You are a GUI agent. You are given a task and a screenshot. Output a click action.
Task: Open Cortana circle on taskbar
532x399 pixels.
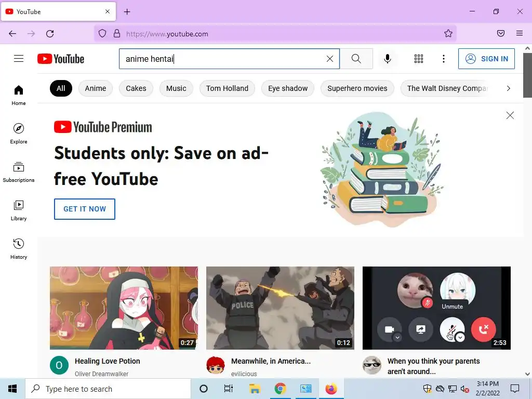click(204, 389)
